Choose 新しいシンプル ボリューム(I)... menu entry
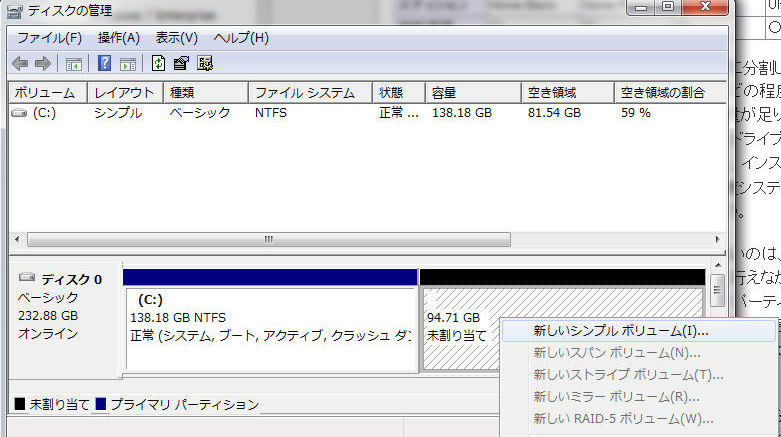Image resolution: width=781 pixels, height=437 pixels. tap(639, 331)
